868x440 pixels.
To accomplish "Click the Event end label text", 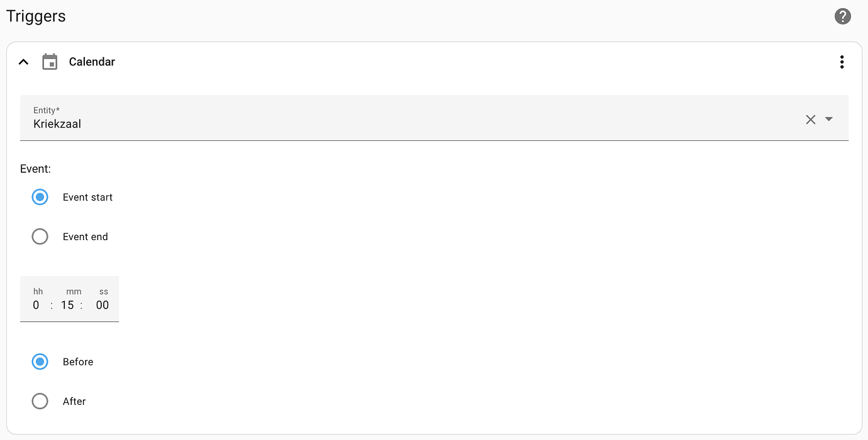I will click(86, 236).
